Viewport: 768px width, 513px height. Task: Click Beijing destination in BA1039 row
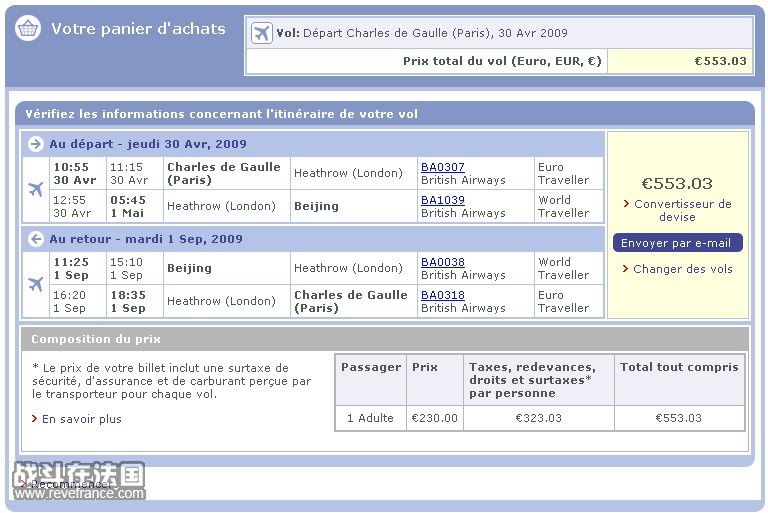coord(316,206)
